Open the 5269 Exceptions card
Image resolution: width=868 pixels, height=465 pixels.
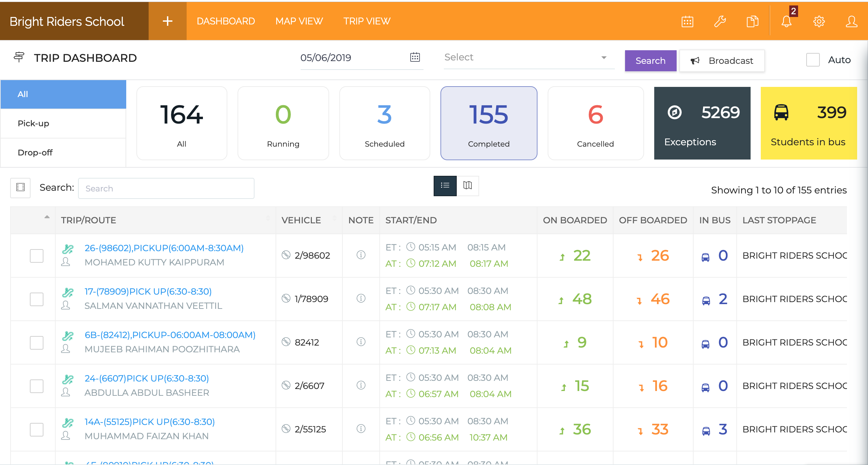(x=702, y=123)
